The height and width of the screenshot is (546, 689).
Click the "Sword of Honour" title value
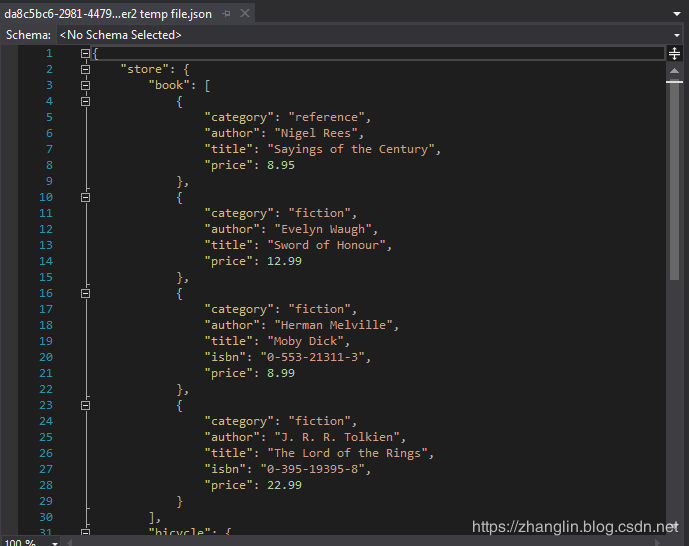tap(326, 245)
